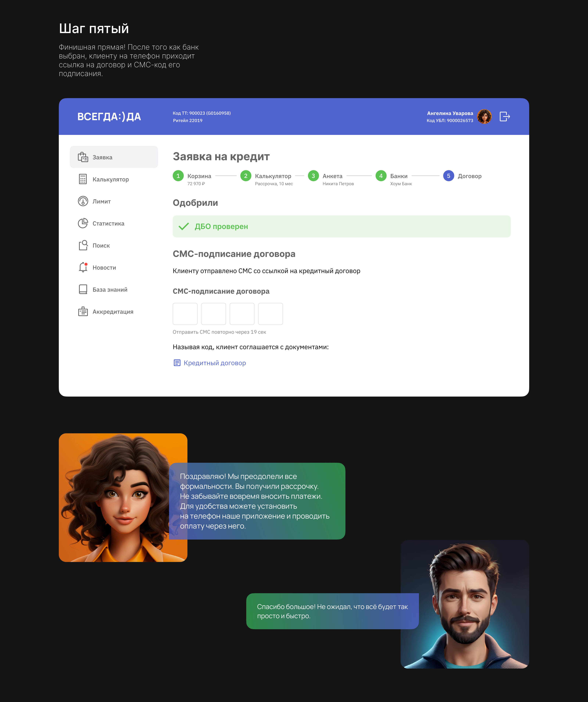
Task: Click the Новости bell icon
Action: (83, 267)
